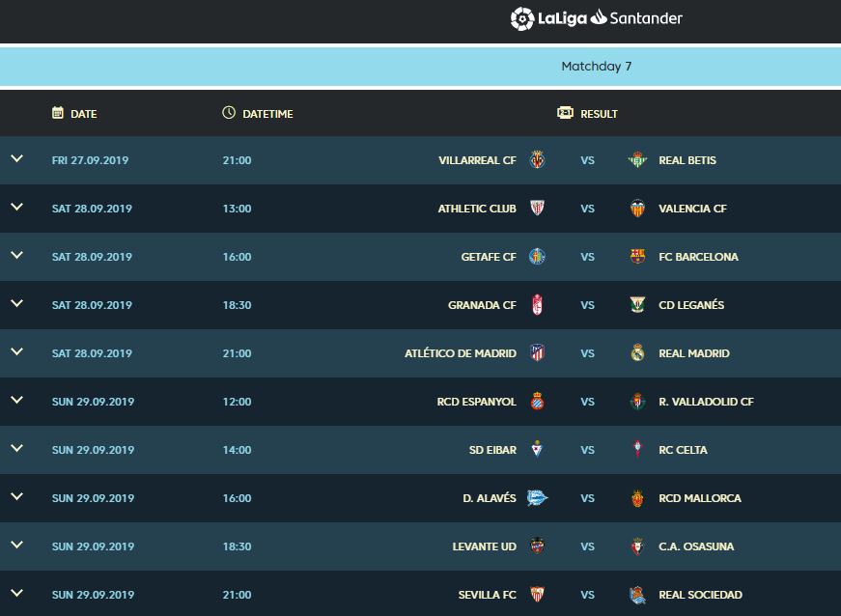This screenshot has width=841, height=616.
Task: Open the VILLARREAL CF team name
Action: (477, 160)
